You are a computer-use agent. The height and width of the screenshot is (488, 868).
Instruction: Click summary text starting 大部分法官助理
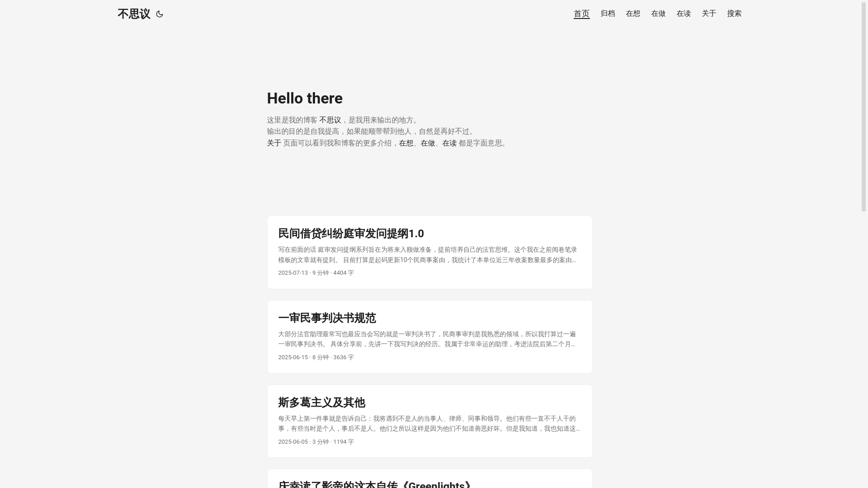[x=428, y=339]
